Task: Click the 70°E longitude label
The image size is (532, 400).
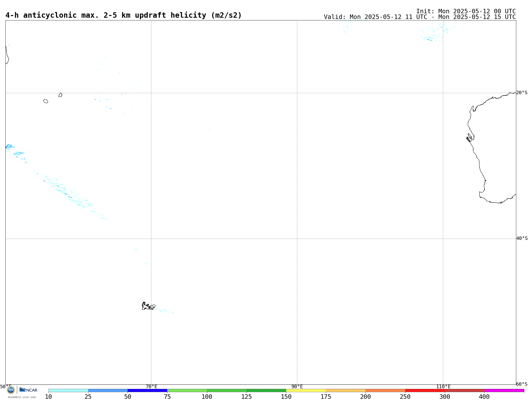Action: 151,386
